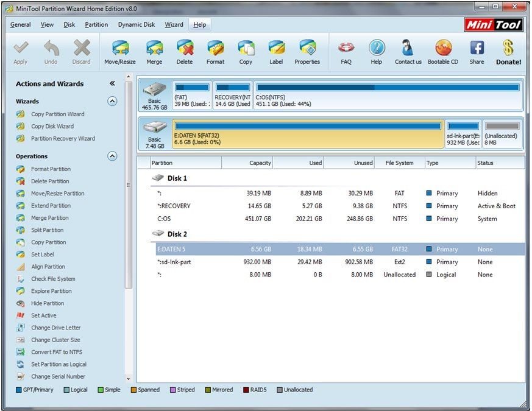Click the Explore Partition icon
Screen dimensions: 532x411
(20, 291)
